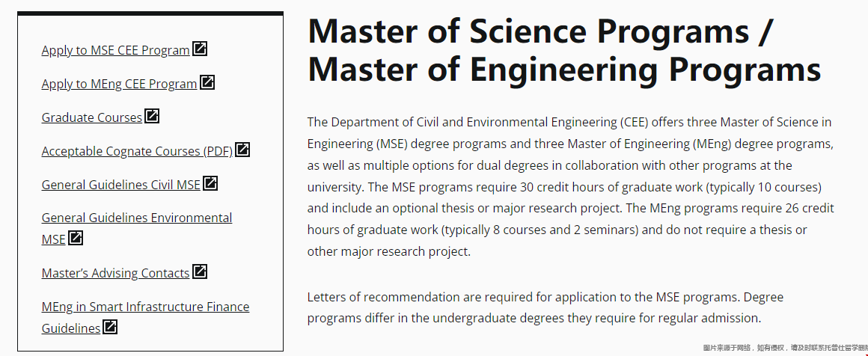Click the icon next to Apply to MEng CEE Program

click(207, 82)
